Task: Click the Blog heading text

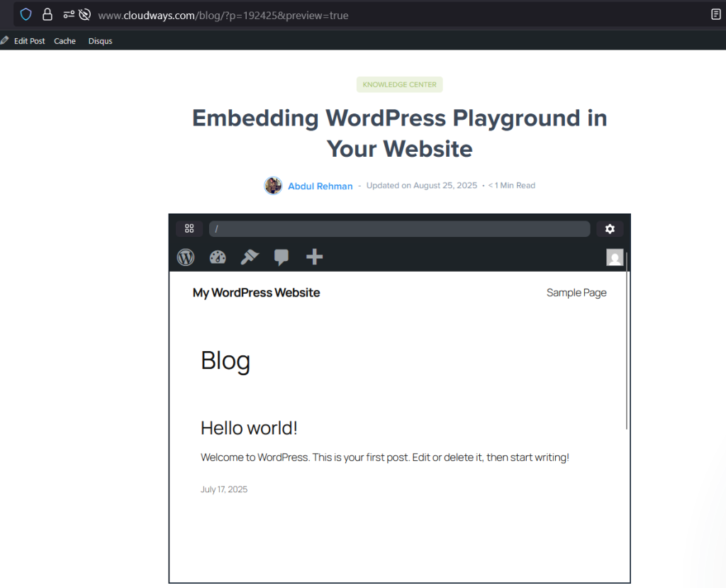Action: click(225, 360)
